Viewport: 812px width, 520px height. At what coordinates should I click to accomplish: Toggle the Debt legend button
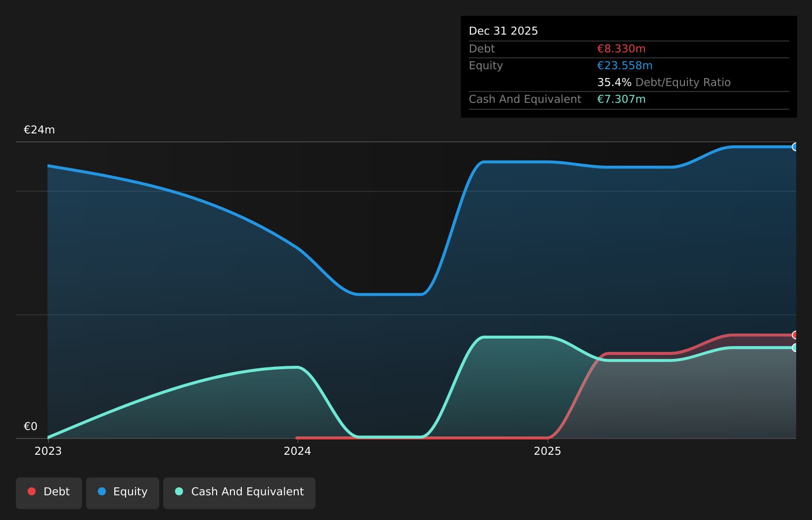pos(49,493)
